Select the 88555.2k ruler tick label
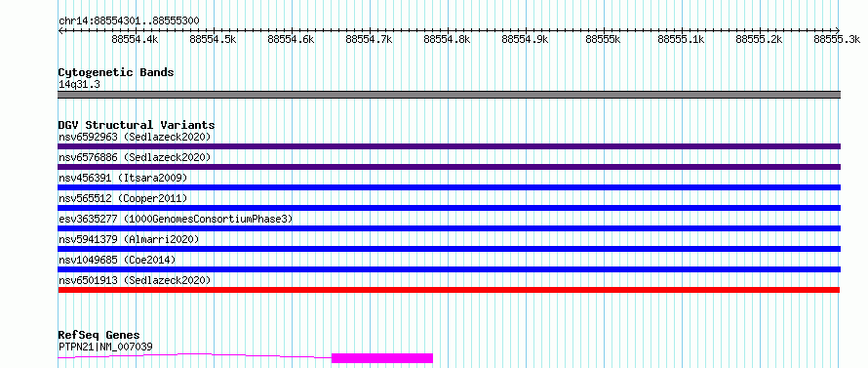This screenshot has height=368, width=868. click(759, 39)
